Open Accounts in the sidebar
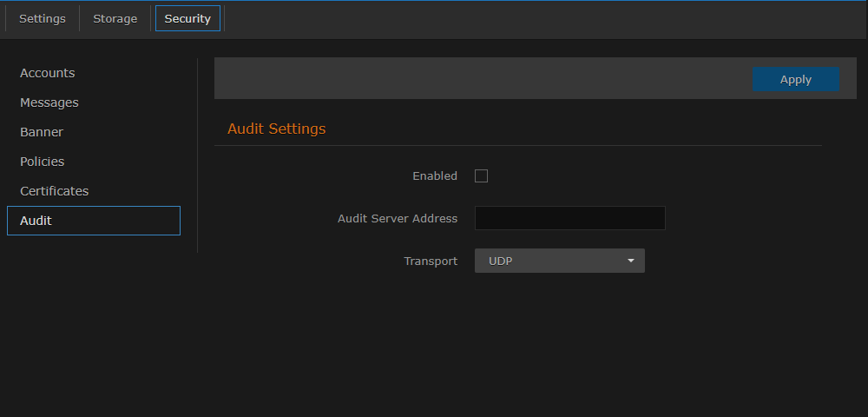The width and height of the screenshot is (868, 417). (48, 73)
